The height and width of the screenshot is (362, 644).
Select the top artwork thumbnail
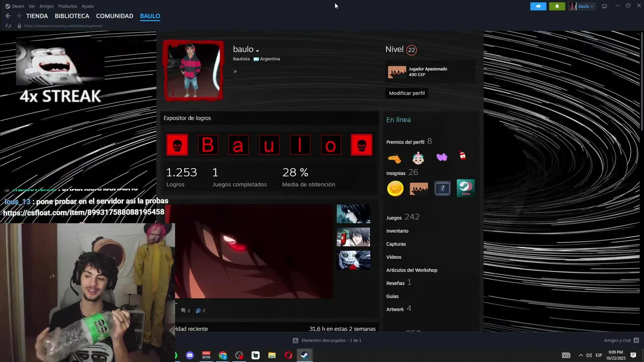tap(353, 214)
